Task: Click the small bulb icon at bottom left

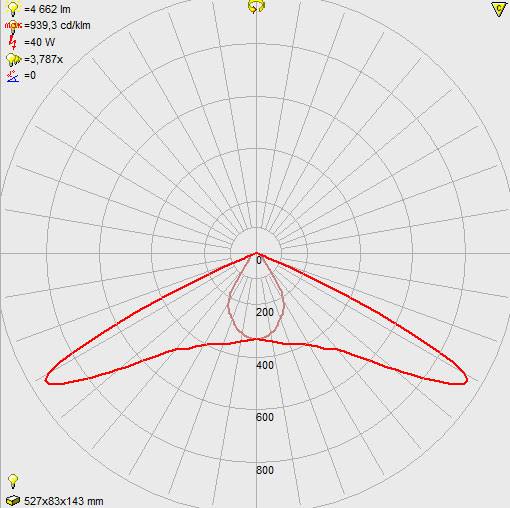Action: pyautogui.click(x=13, y=481)
